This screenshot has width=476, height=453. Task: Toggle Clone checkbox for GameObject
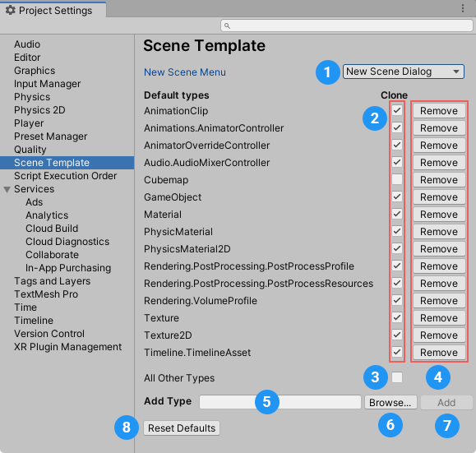coord(397,196)
